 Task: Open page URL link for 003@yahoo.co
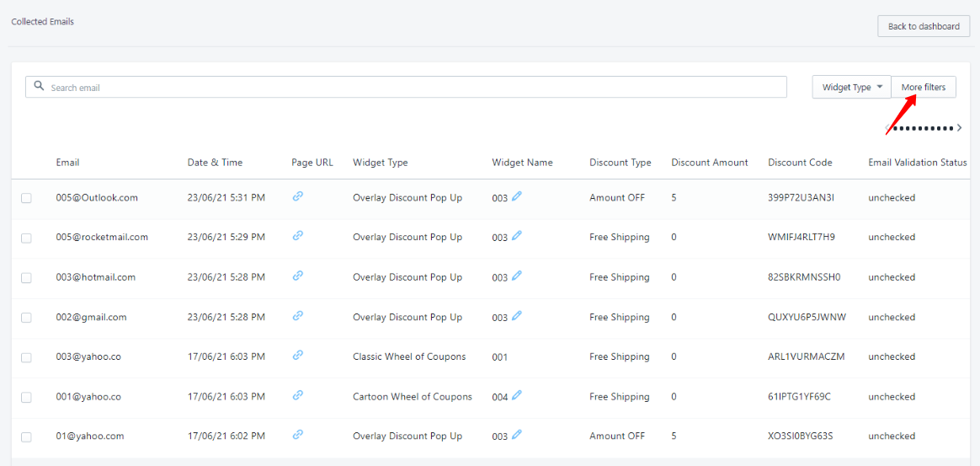pyautogui.click(x=298, y=356)
